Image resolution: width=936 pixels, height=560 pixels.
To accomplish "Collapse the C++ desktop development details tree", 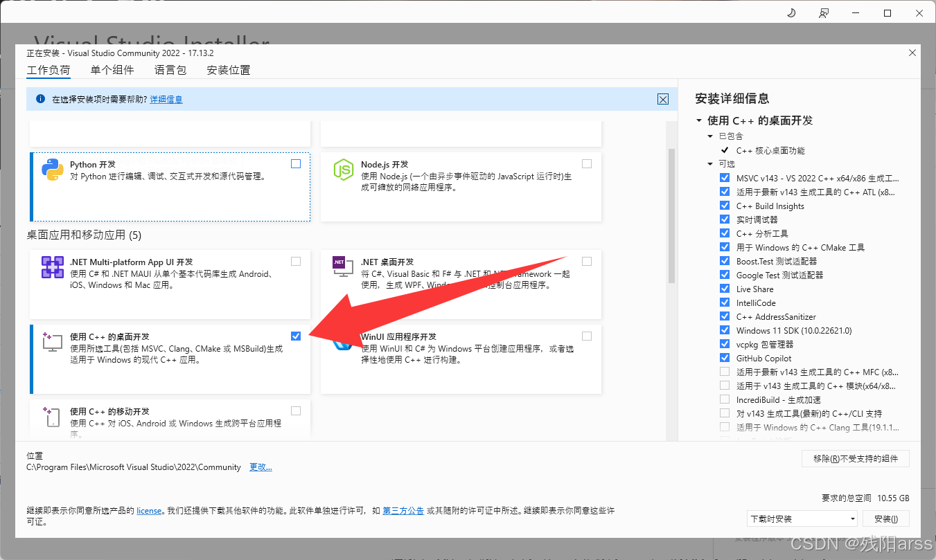I will pos(699,120).
